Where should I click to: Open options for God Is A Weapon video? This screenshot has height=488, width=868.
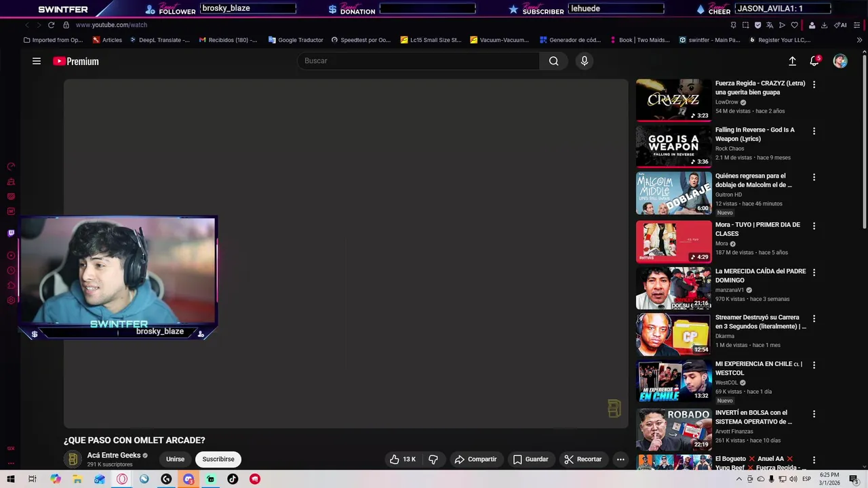(814, 131)
